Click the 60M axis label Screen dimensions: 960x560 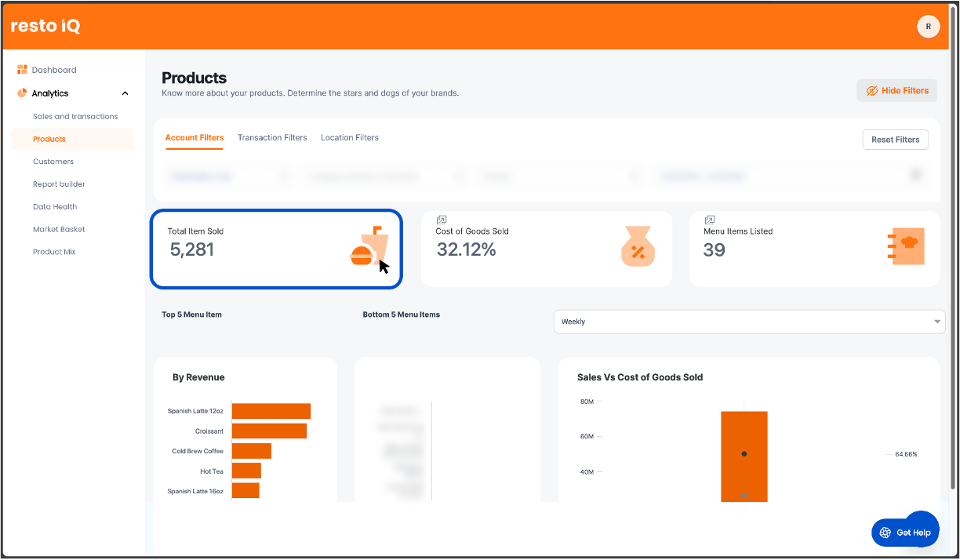(x=587, y=436)
